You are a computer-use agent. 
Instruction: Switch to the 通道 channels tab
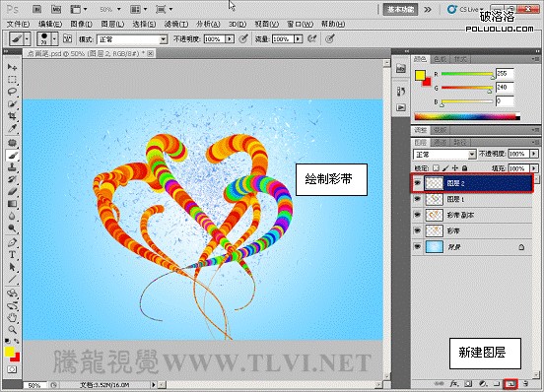click(x=441, y=143)
